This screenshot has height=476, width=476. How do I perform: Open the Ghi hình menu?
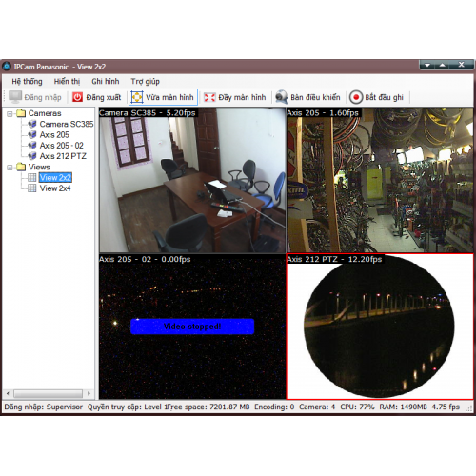(x=106, y=82)
